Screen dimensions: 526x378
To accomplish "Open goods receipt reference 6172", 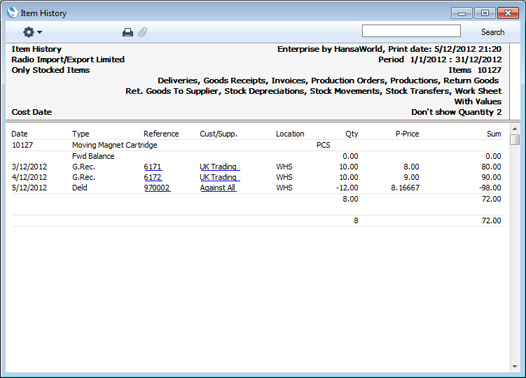I will 153,177.
